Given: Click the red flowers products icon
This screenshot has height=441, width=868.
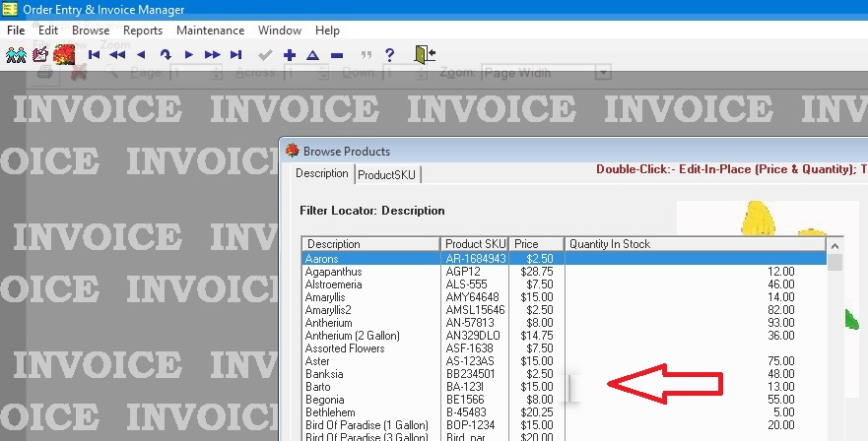Looking at the screenshot, I should [64, 54].
